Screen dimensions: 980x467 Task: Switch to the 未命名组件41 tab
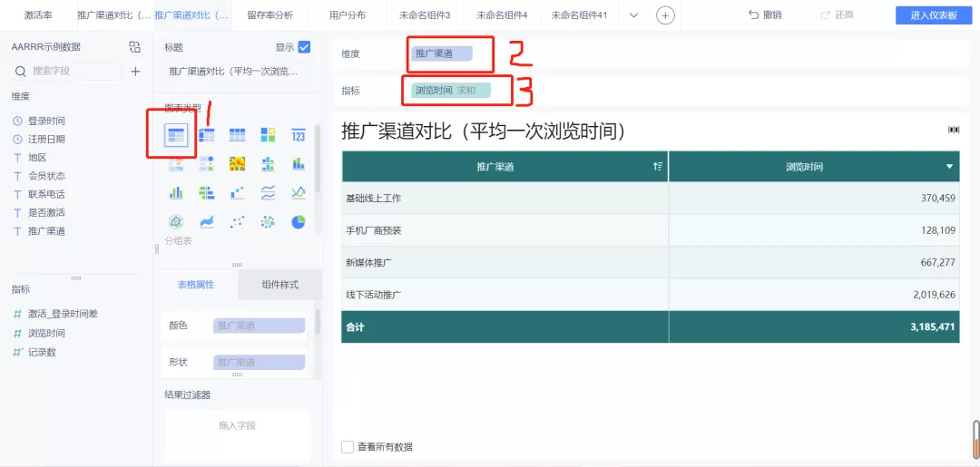579,15
